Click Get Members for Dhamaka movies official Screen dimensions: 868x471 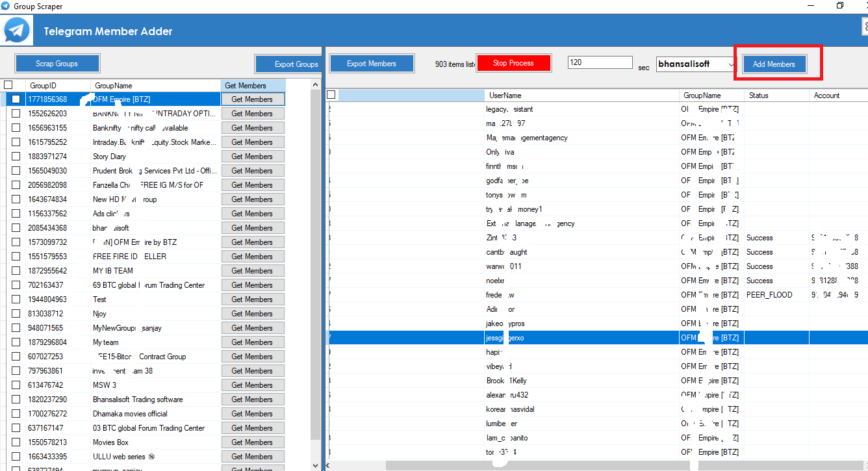pos(253,414)
